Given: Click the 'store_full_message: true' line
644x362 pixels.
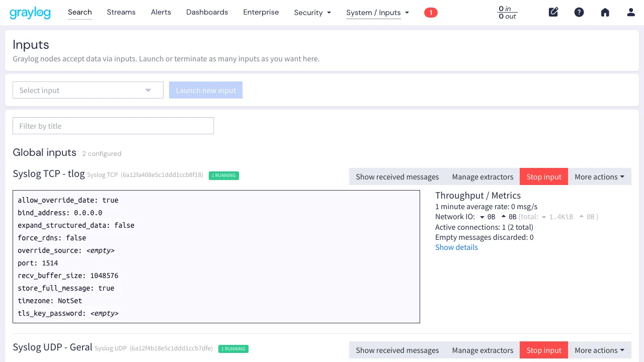Looking at the screenshot, I should point(66,288).
